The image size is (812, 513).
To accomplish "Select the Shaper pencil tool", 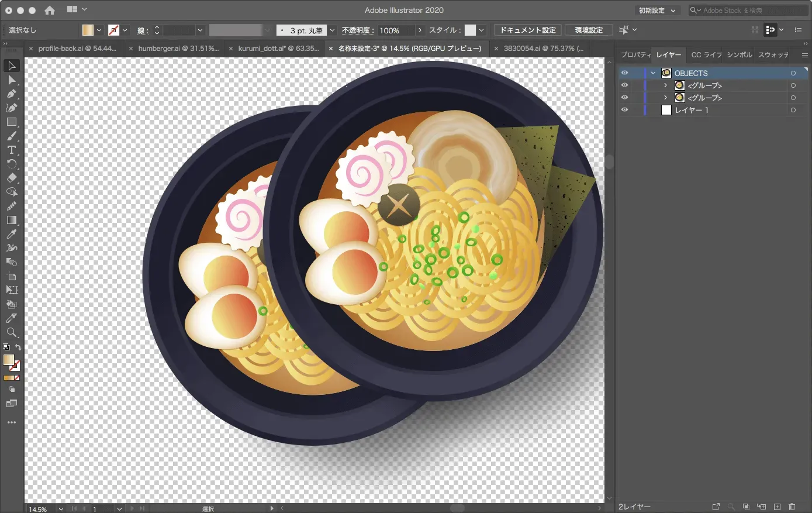I will pos(12,206).
